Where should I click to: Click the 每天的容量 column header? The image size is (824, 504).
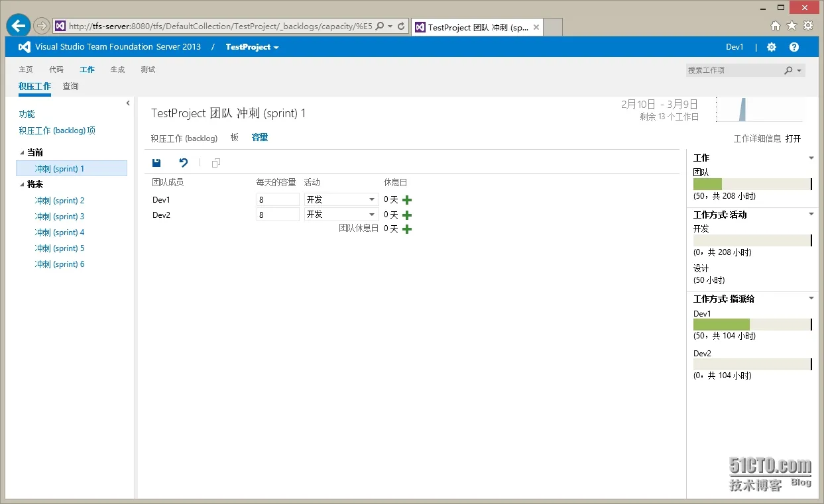click(x=276, y=182)
